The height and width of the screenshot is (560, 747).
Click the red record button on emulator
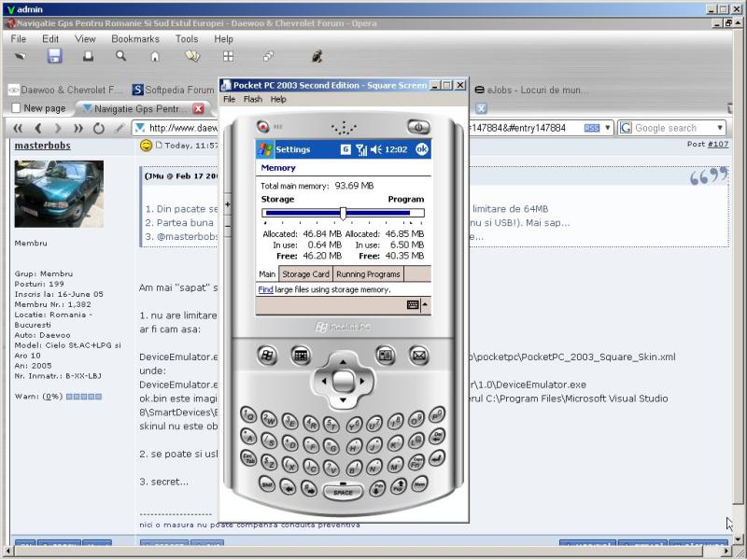pos(262,126)
